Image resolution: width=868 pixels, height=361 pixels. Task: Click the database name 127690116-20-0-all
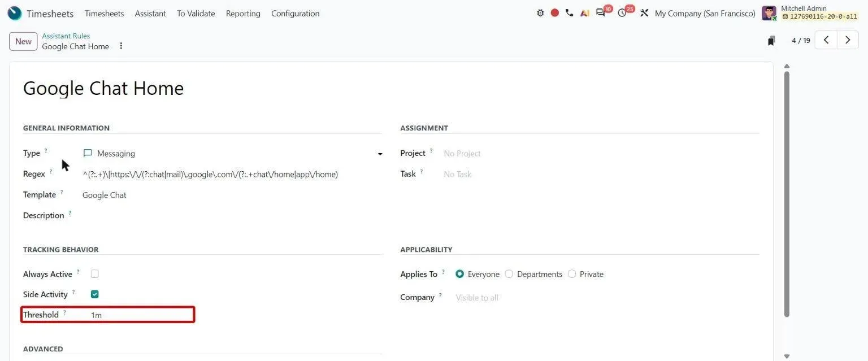tap(819, 17)
